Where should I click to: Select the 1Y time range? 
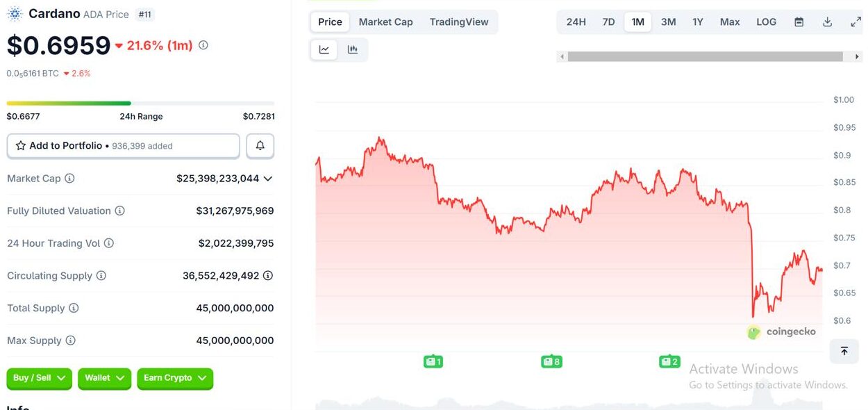point(698,22)
